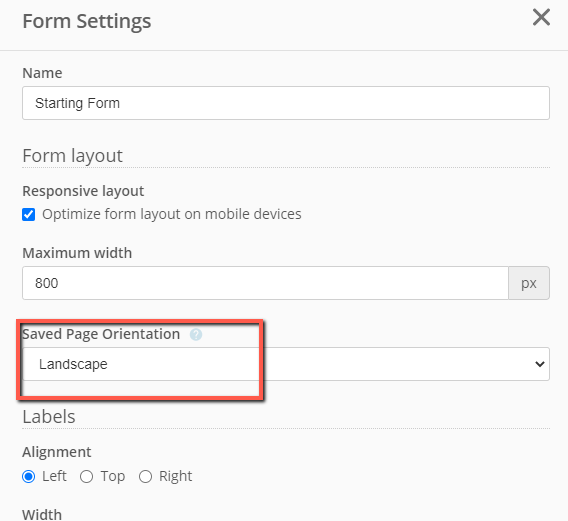
Task: Expand orientation select via its chevron arrow
Action: point(540,364)
